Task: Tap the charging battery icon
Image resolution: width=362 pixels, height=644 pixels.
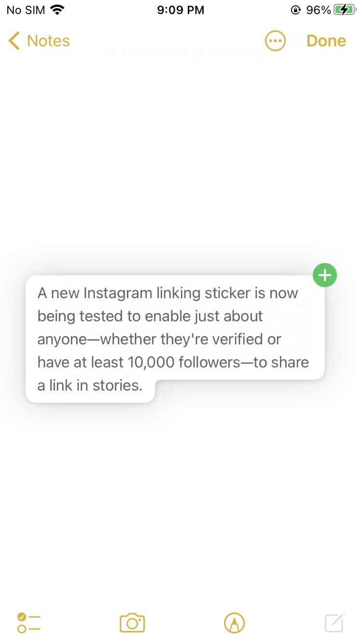Action: click(x=344, y=10)
